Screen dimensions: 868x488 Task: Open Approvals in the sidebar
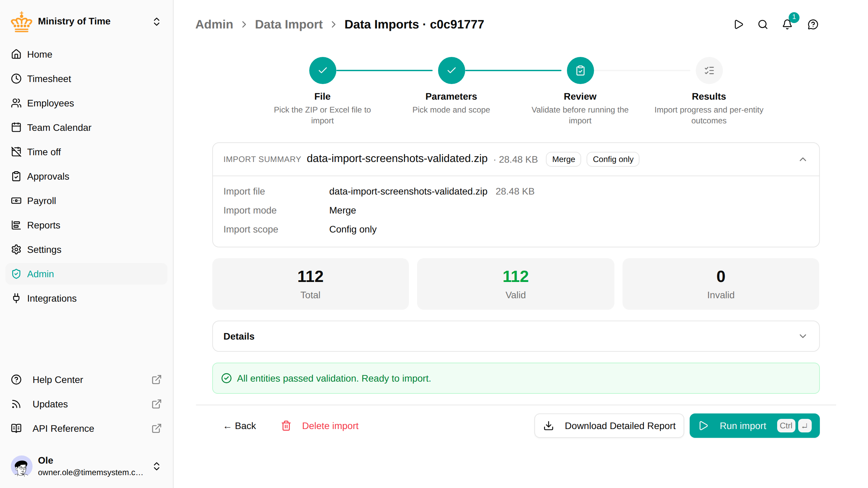[x=87, y=176]
